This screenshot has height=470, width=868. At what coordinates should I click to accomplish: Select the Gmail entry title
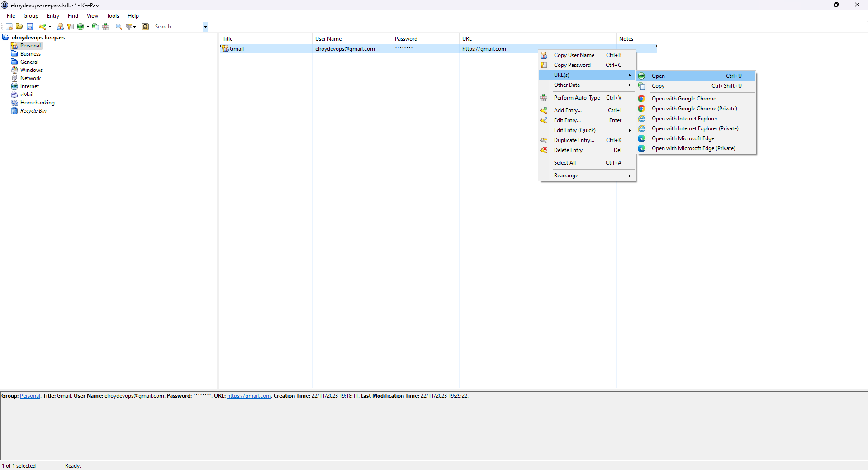point(237,49)
